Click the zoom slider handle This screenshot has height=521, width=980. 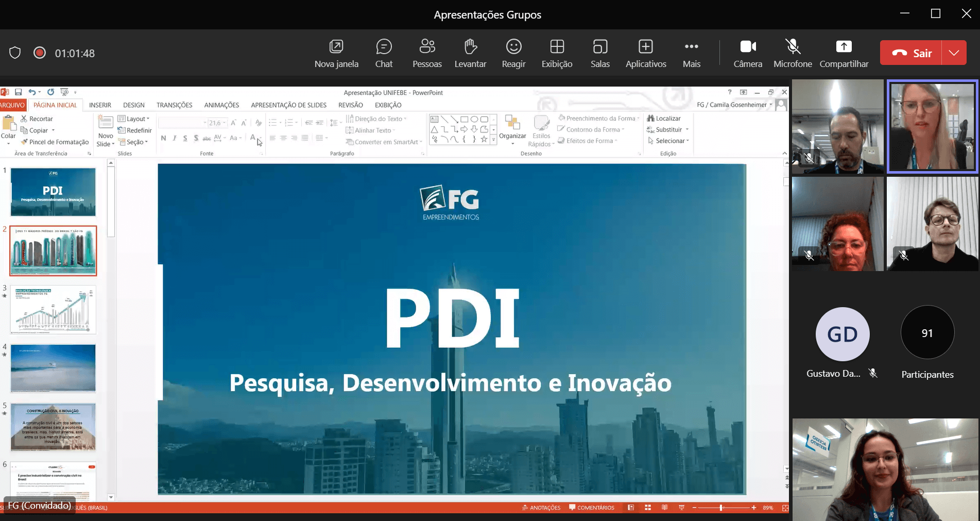[x=721, y=508]
